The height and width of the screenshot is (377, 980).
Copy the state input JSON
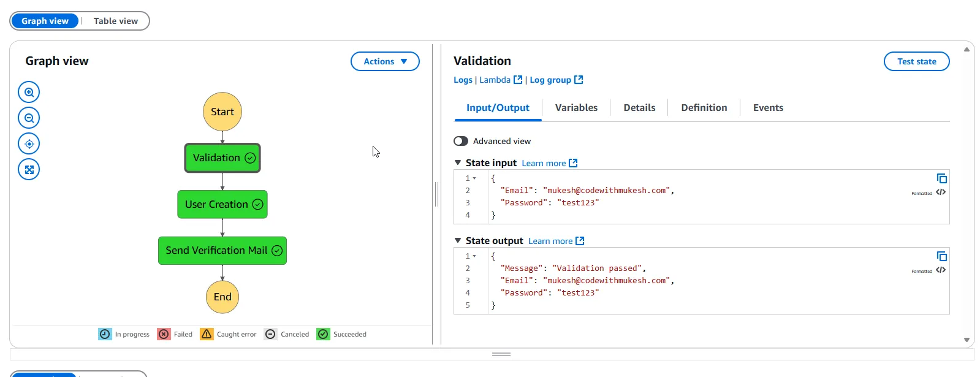[941, 178]
